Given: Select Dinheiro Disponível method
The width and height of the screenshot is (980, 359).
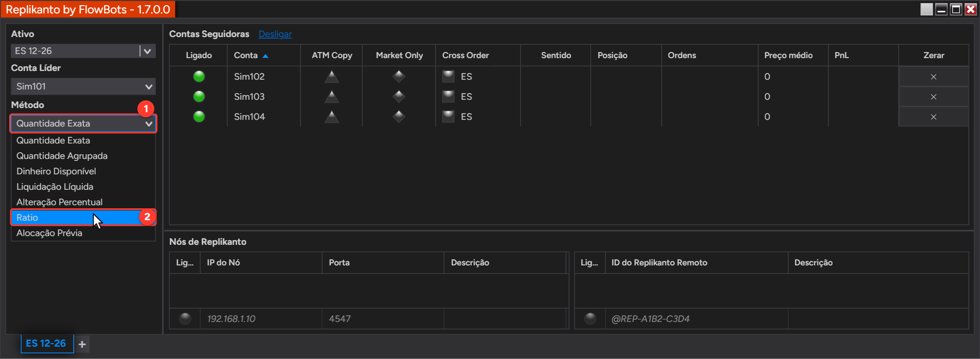Looking at the screenshot, I should 83,171.
